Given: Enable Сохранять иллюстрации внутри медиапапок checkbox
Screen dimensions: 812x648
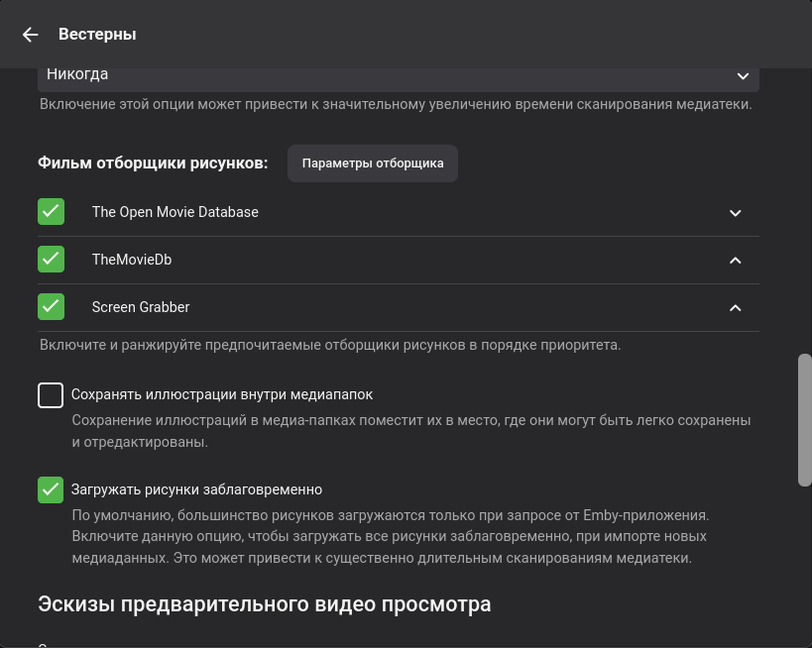Looking at the screenshot, I should click(51, 395).
